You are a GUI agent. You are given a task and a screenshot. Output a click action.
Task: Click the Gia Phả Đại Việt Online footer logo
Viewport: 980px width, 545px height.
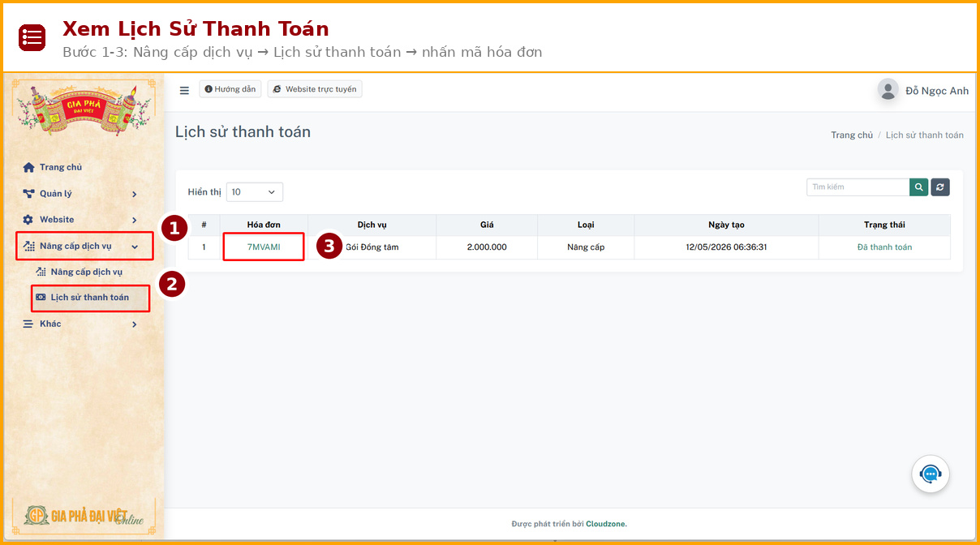[x=84, y=516]
